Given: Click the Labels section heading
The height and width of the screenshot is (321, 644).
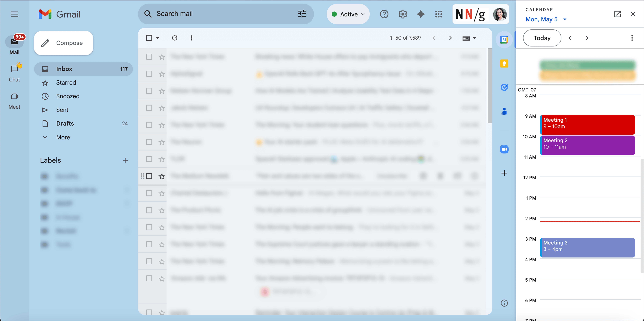Looking at the screenshot, I should pos(50,160).
